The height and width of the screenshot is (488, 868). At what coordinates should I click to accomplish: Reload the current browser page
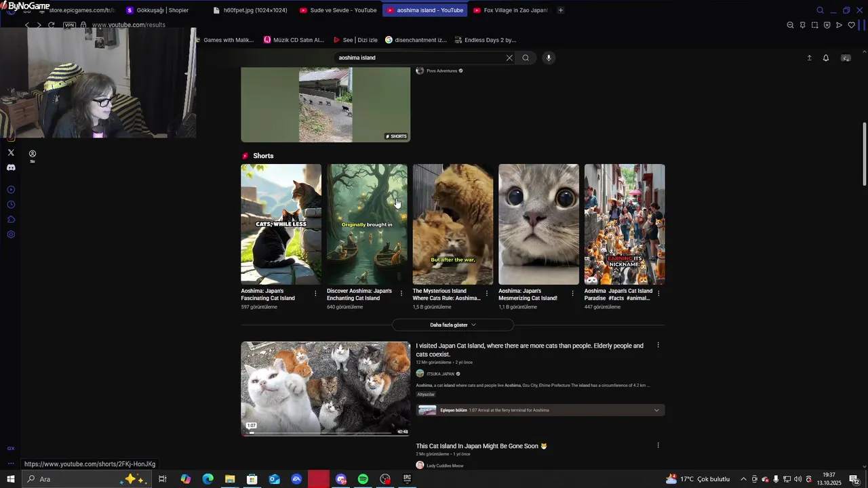[x=51, y=25]
